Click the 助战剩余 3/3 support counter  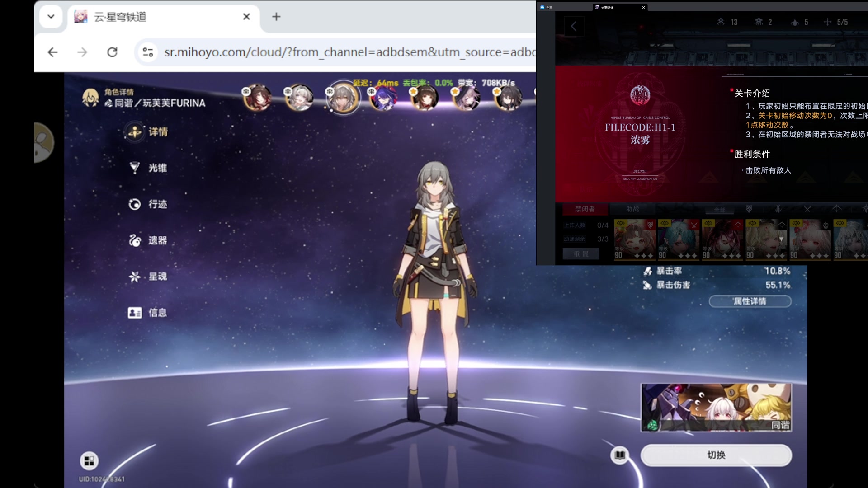586,239
